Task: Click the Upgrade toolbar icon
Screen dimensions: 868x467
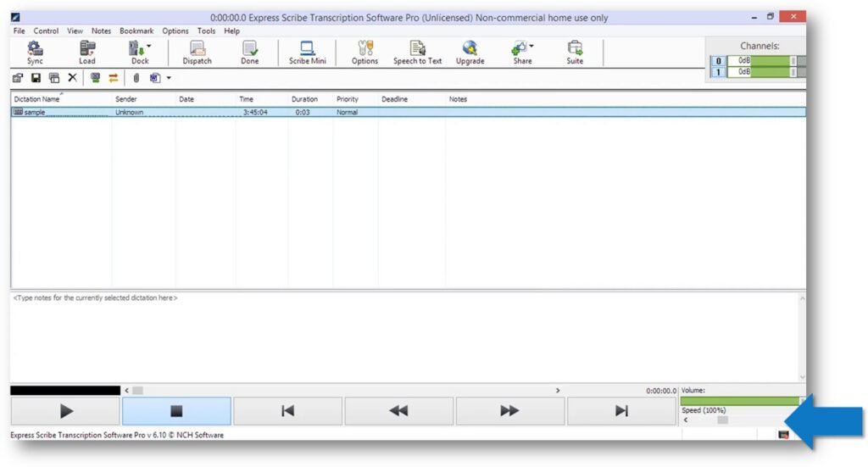Action: coord(470,53)
